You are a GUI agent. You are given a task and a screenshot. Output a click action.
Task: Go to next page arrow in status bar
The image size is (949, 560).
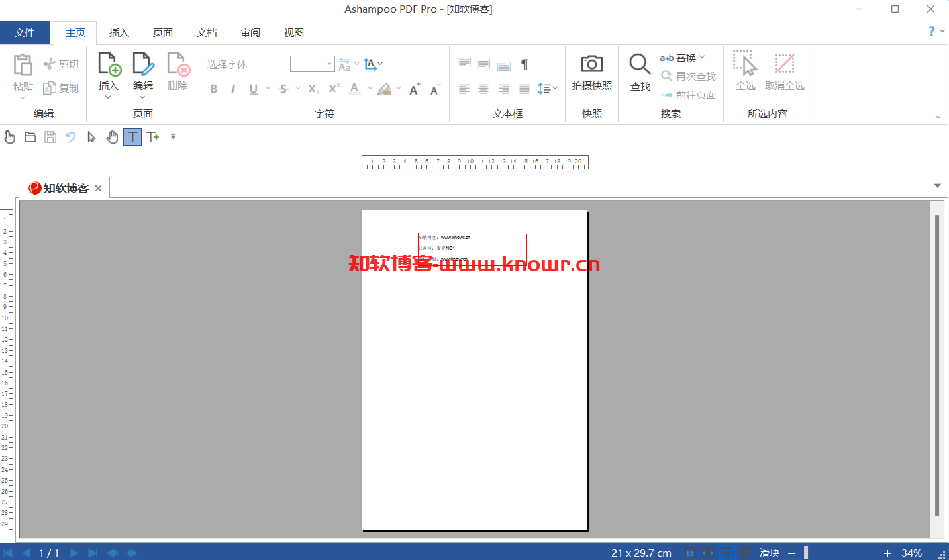tap(74, 553)
